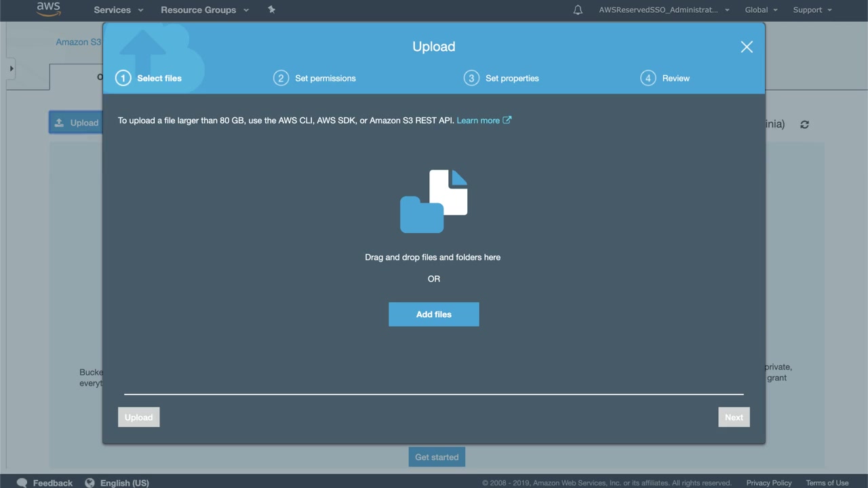Screen dimensions: 868x488
Task: Go to Set properties step
Action: 512,78
